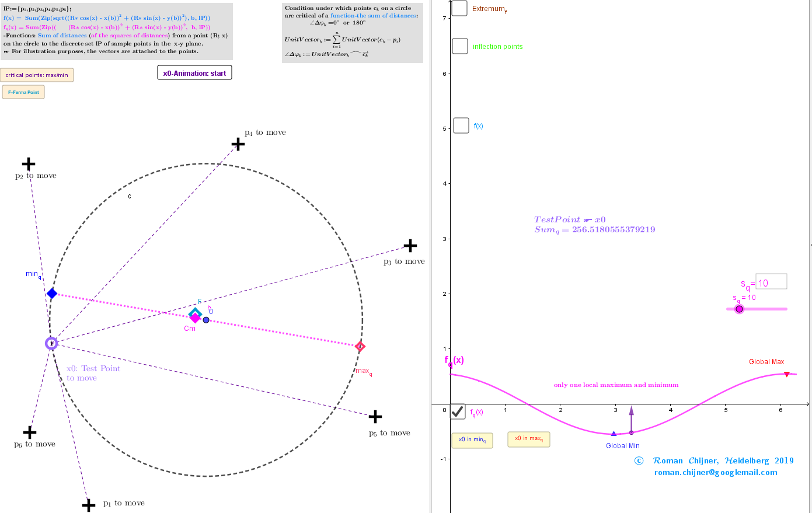Click the magenta Cm diamond marker
Screen dimensions: 812x513
(x=195, y=318)
